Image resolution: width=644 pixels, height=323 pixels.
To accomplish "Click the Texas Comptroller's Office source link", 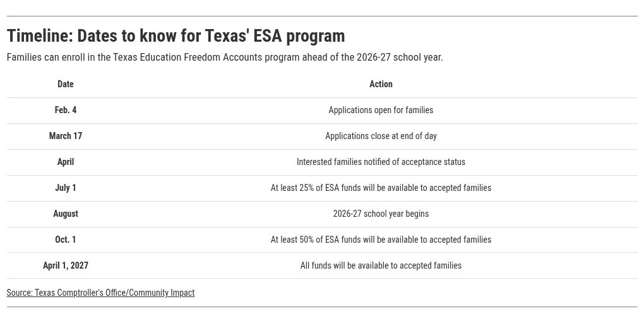I will coord(100,293).
